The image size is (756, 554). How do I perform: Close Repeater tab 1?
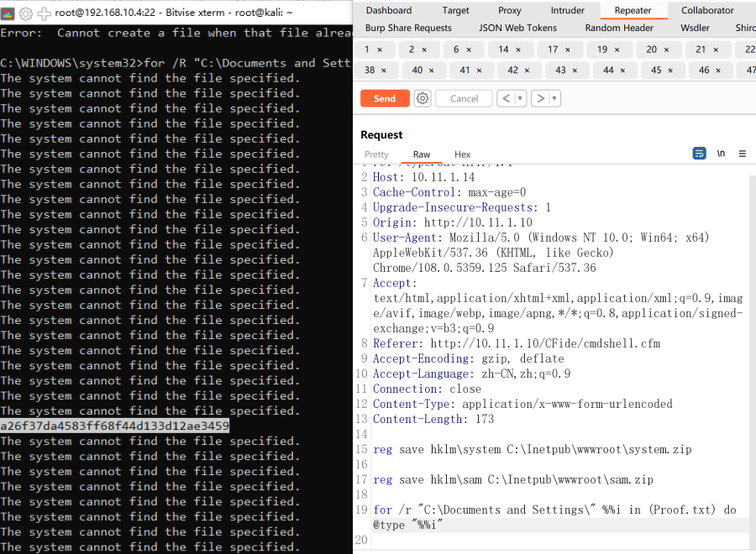pos(380,50)
